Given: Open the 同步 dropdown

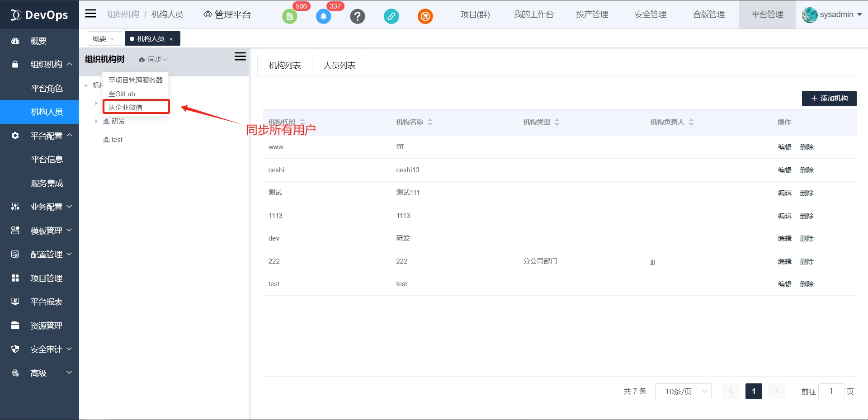Looking at the screenshot, I should click(154, 60).
